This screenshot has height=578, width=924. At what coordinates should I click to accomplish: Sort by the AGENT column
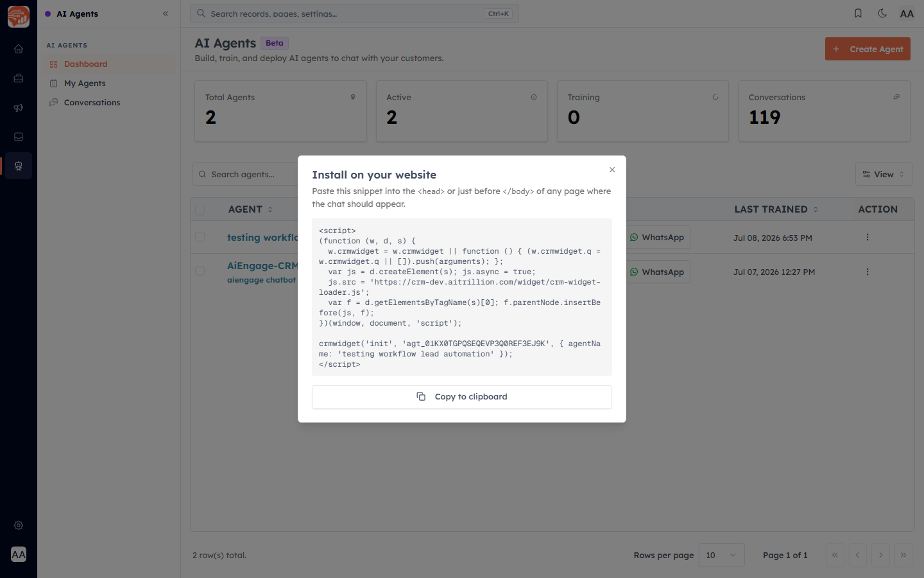pos(250,209)
